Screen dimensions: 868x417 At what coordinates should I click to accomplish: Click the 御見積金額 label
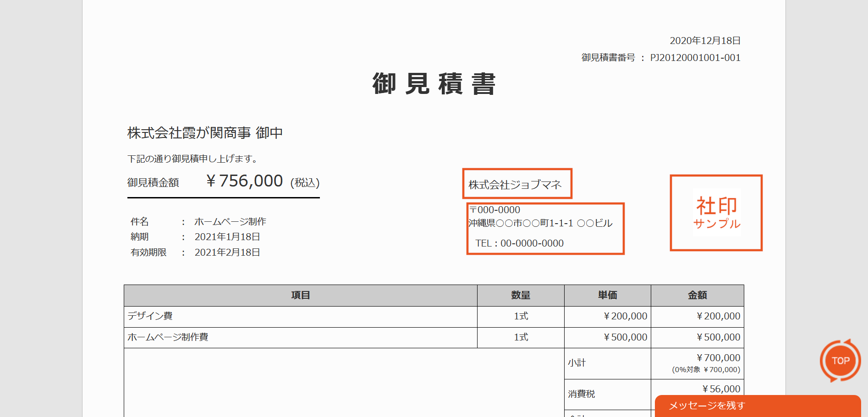click(153, 182)
